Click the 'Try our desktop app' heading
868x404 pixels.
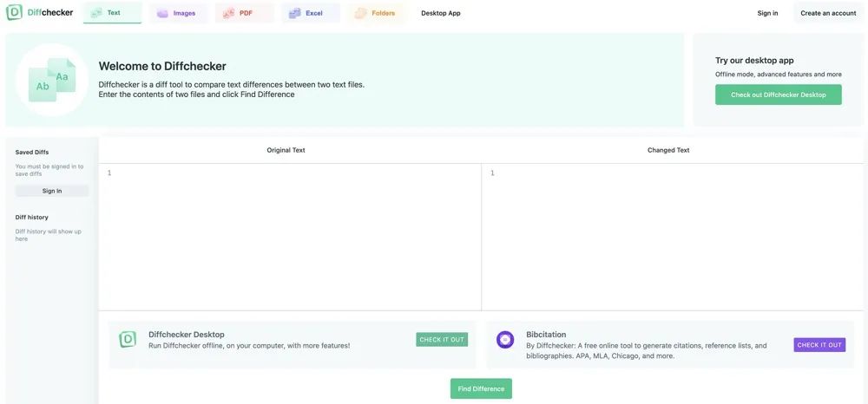(x=754, y=61)
